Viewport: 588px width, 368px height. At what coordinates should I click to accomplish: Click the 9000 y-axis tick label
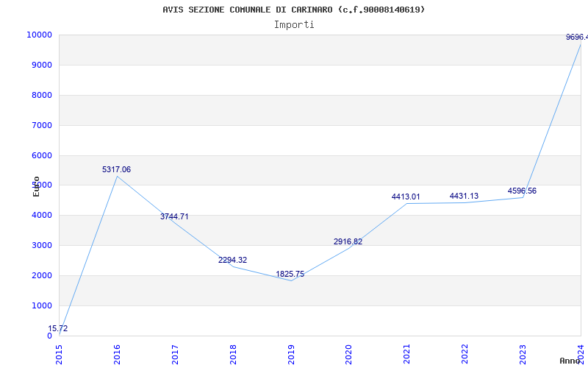pyautogui.click(x=42, y=65)
